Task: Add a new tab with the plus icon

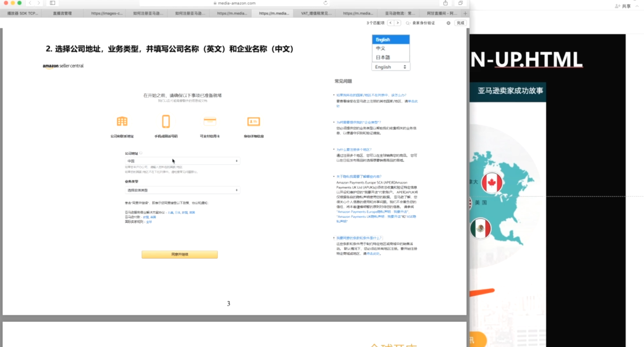Action: tap(465, 13)
